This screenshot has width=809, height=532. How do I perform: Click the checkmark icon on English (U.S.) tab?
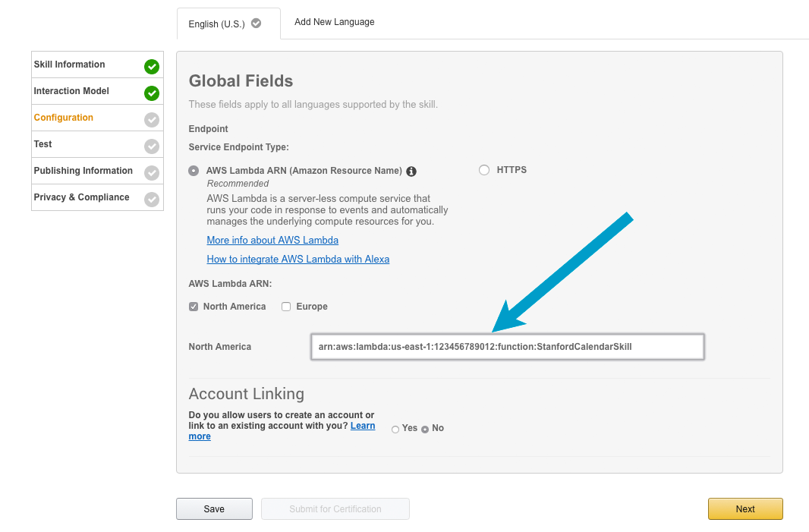click(x=257, y=24)
